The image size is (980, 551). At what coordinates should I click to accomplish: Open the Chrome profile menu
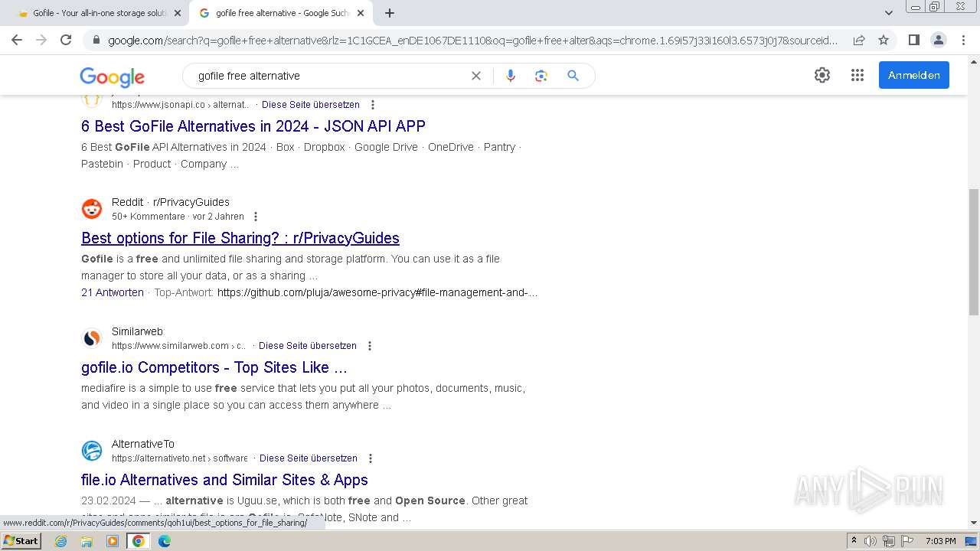point(938,40)
